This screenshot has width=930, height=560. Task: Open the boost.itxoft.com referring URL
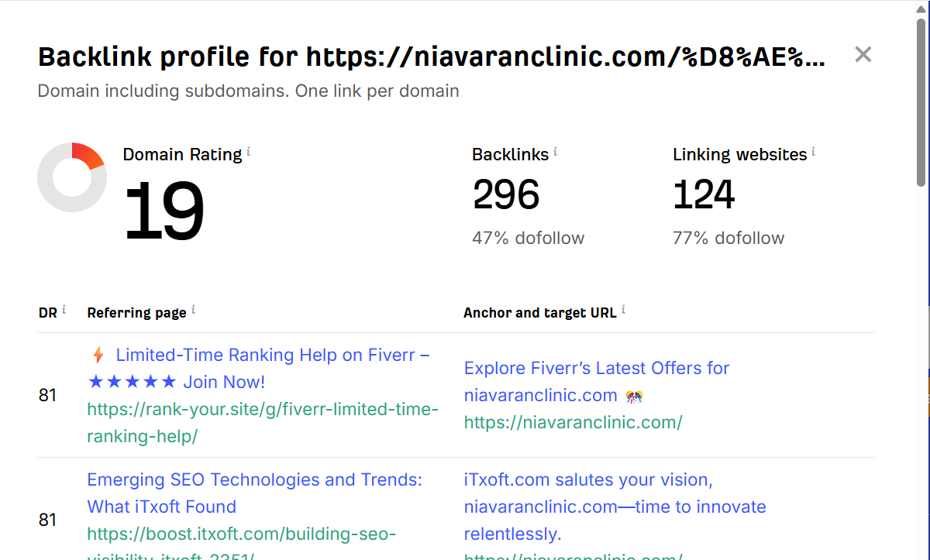pos(241,534)
